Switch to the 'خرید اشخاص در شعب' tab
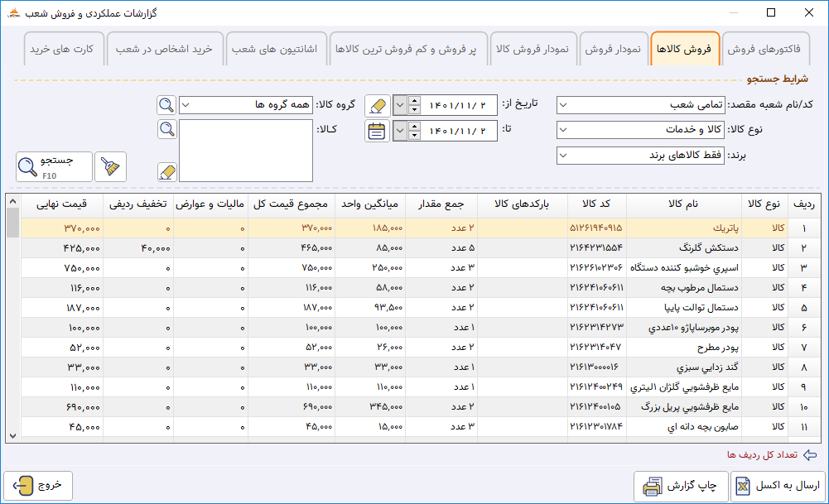 [x=164, y=49]
